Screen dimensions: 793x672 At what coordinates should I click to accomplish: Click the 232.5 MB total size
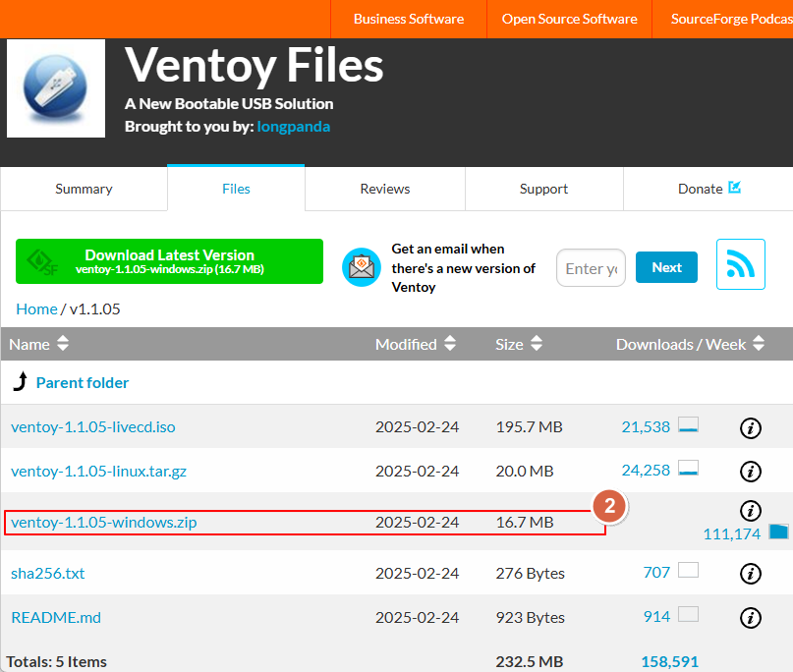(530, 661)
